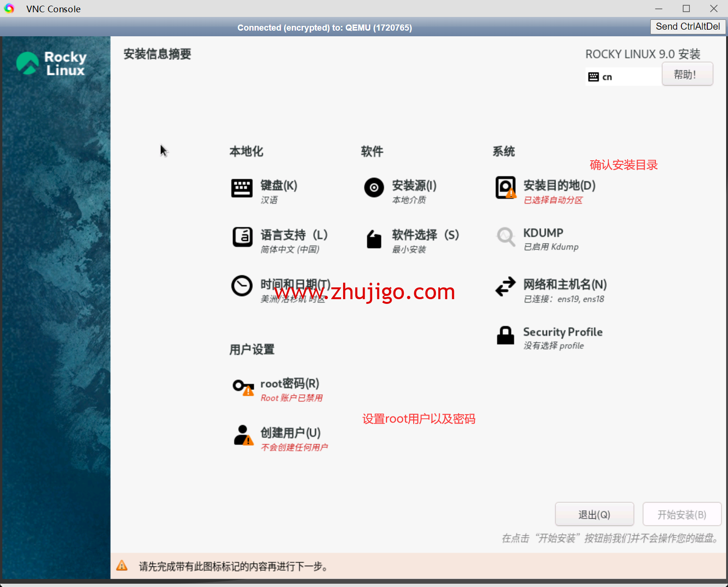Click the 开始安装(B) begin installation button

click(682, 514)
